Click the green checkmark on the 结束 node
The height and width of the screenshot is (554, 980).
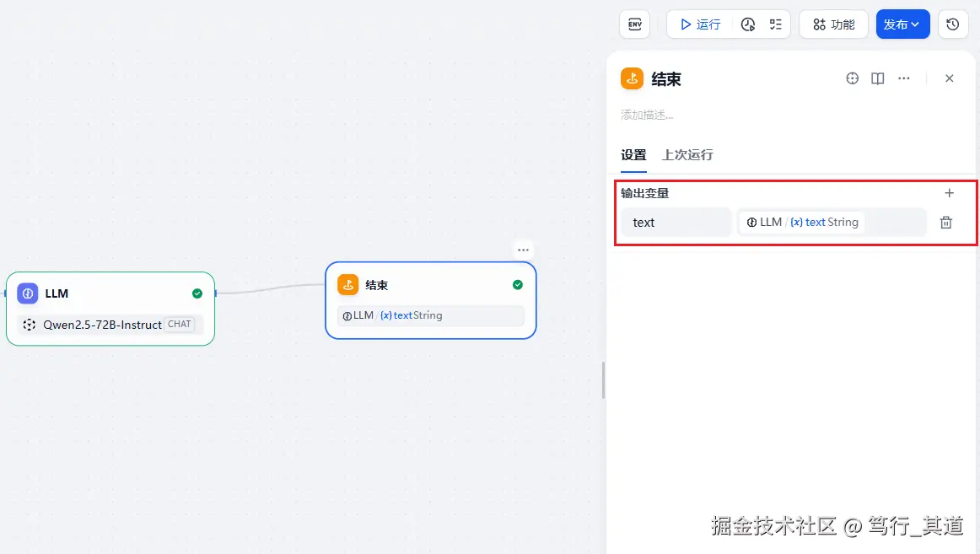click(517, 284)
